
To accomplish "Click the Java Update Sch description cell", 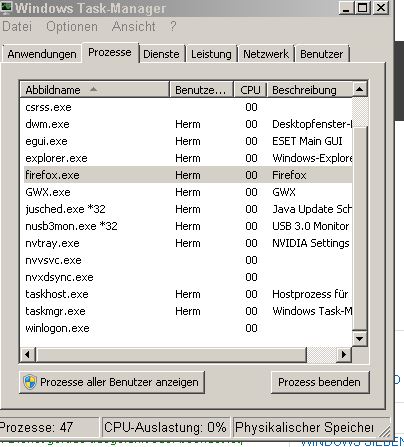I will [312, 209].
